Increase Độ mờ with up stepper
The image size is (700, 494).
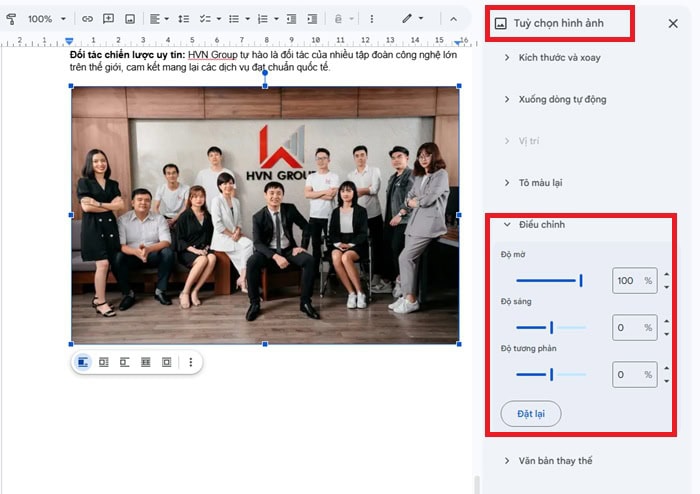tap(667, 274)
